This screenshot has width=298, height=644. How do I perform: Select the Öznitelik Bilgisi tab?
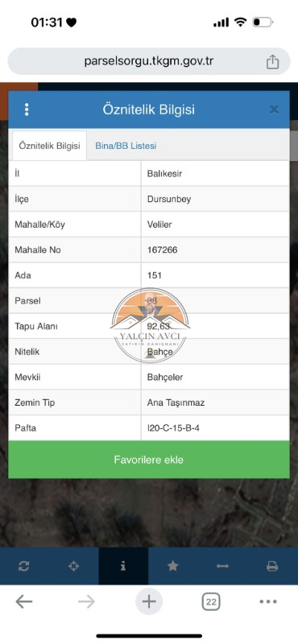pos(49,146)
